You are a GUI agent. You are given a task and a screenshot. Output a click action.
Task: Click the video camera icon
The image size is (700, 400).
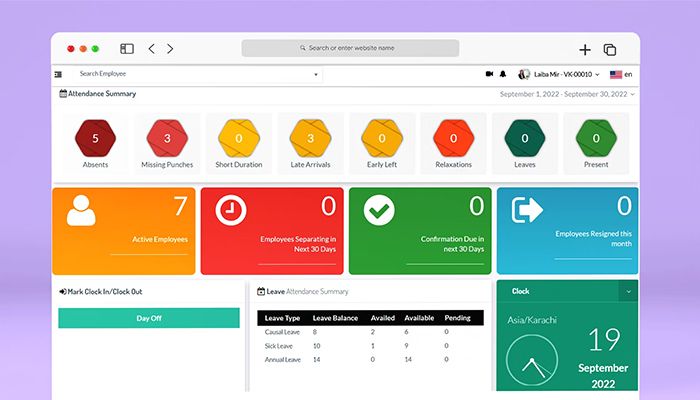489,74
